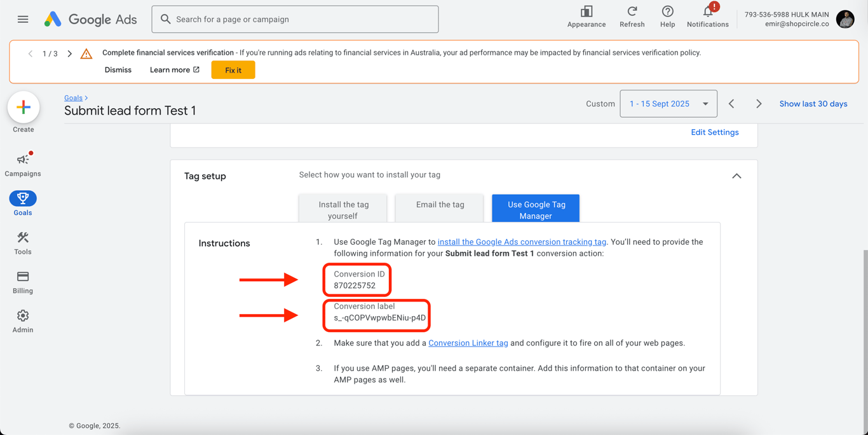The width and height of the screenshot is (868, 435).
Task: Open the custom date range dropdown
Action: (668, 104)
